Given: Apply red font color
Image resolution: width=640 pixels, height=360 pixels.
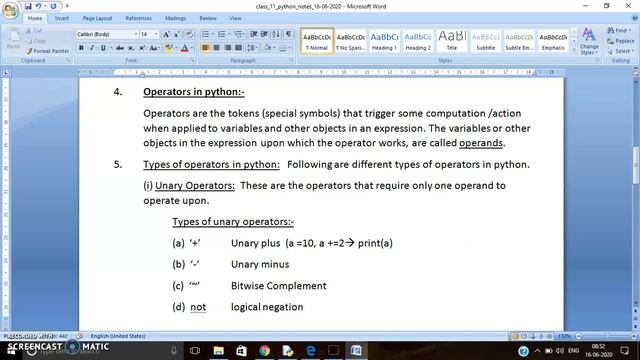Looking at the screenshot, I should 184,48.
